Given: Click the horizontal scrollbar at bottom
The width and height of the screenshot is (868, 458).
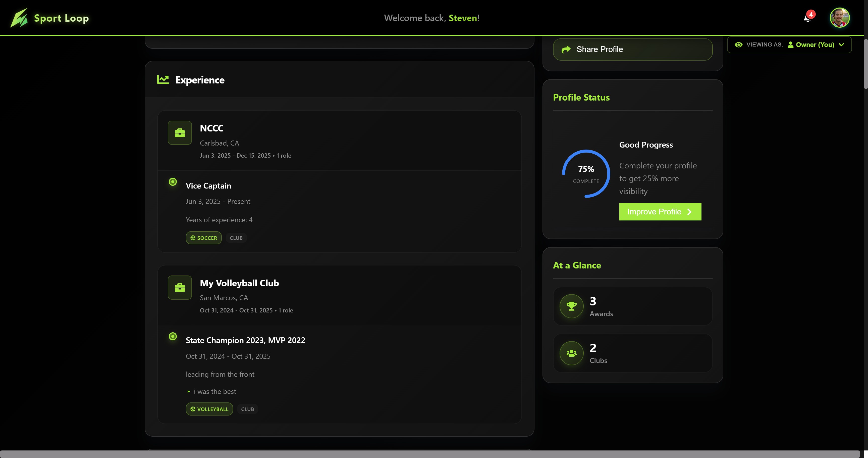Looking at the screenshot, I should [x=430, y=454].
